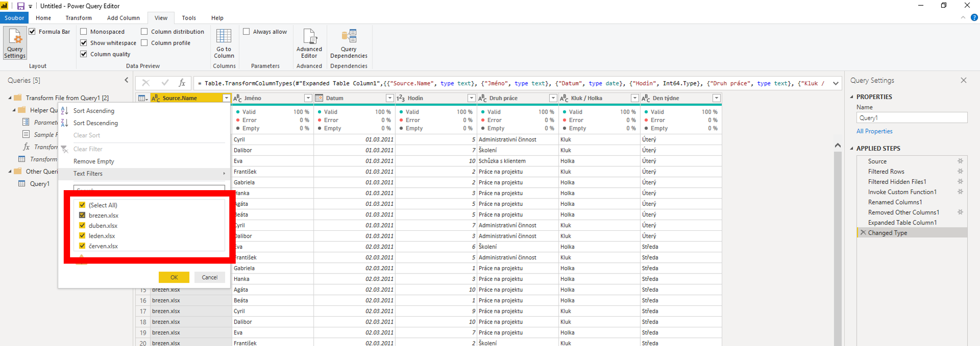Collapse the APPLIED STEPS section
980x346 pixels.
coord(852,148)
